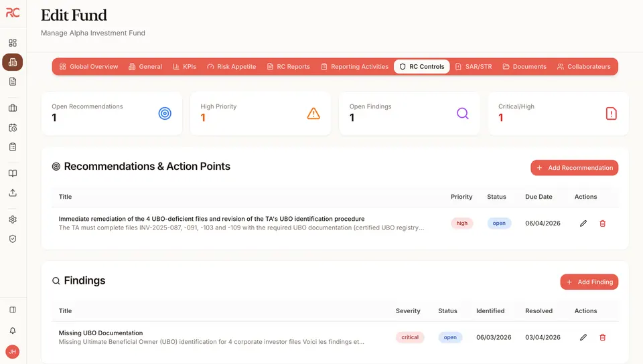
Task: Click the critical severity badge
Action: (410, 337)
